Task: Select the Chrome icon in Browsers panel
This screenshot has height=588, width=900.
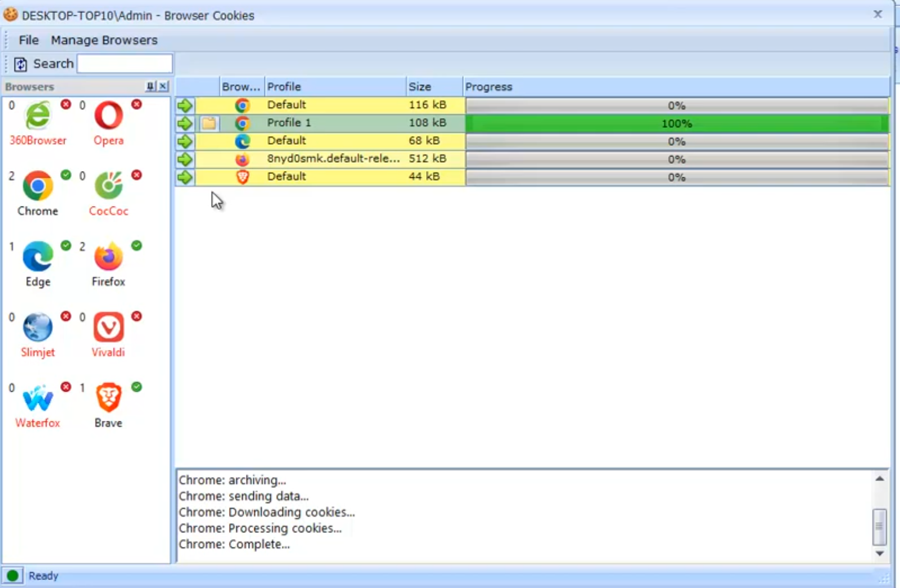Action: [38, 186]
